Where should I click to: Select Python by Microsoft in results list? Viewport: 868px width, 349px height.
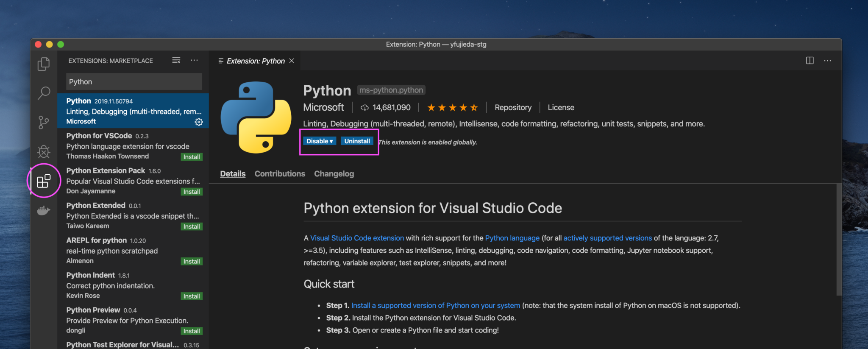133,111
